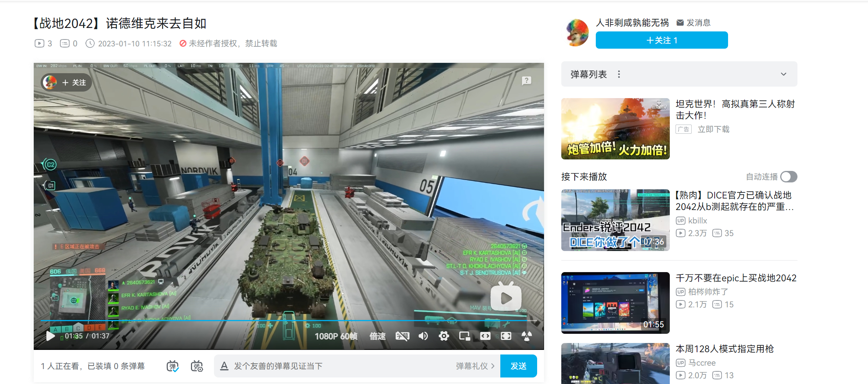Send a message via 发消息

[694, 23]
